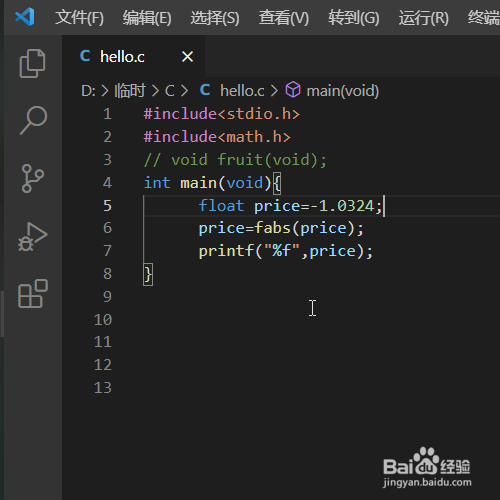Click the cube symbol icon in breadcrumb

[293, 90]
